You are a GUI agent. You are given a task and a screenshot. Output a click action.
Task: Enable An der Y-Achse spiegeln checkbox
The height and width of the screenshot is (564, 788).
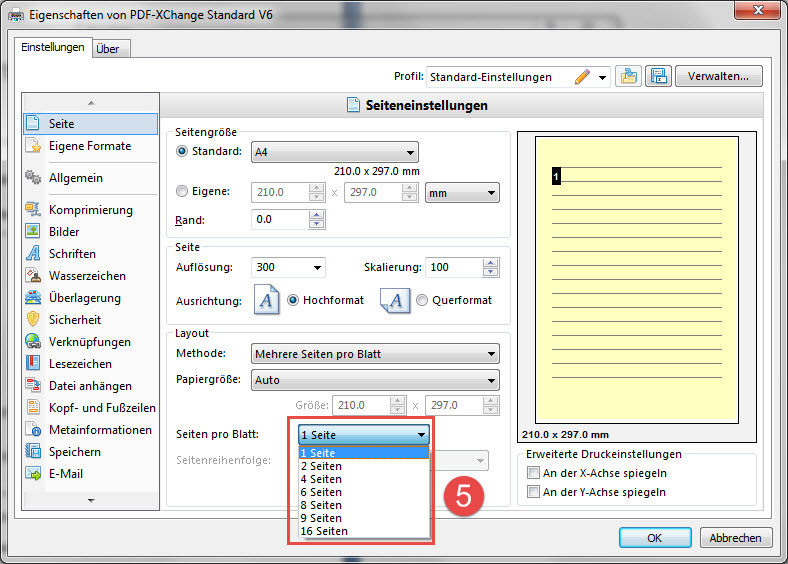tap(533, 492)
